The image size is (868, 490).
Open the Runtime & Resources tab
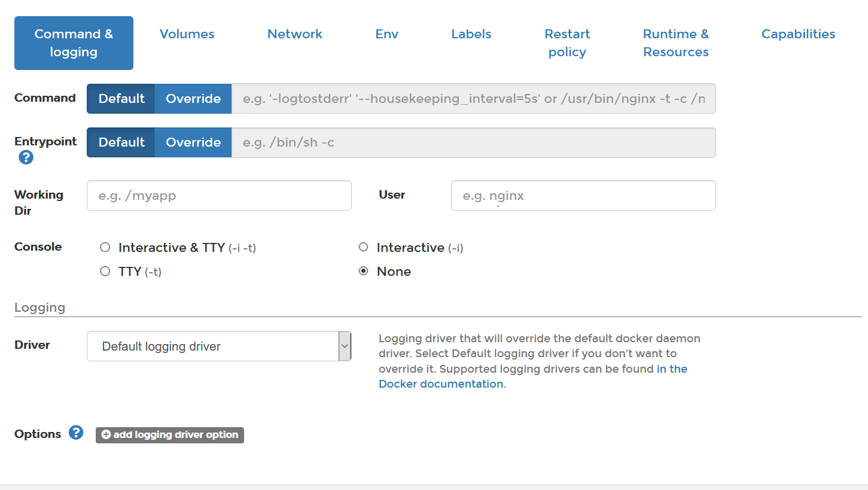coord(675,43)
